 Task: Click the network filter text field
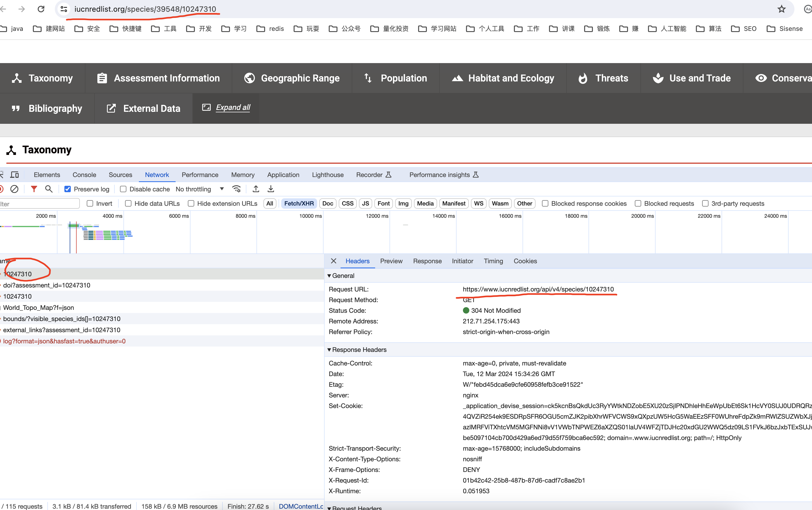tap(39, 204)
